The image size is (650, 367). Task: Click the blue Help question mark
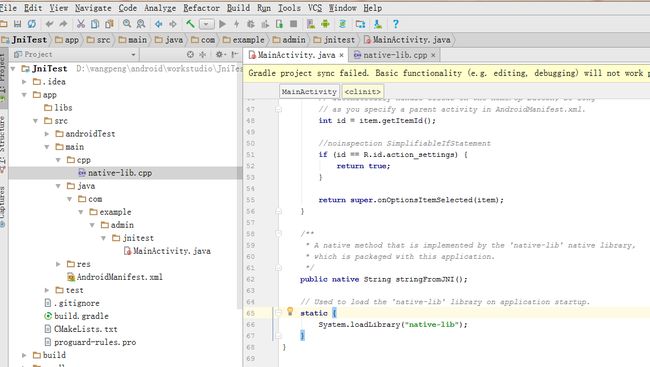coord(396,24)
